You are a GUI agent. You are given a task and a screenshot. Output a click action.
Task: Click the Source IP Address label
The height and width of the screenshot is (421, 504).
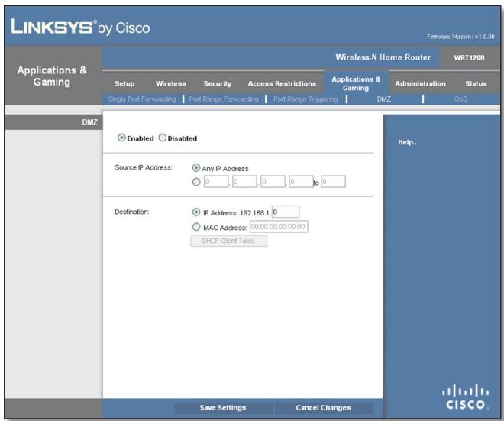(144, 167)
